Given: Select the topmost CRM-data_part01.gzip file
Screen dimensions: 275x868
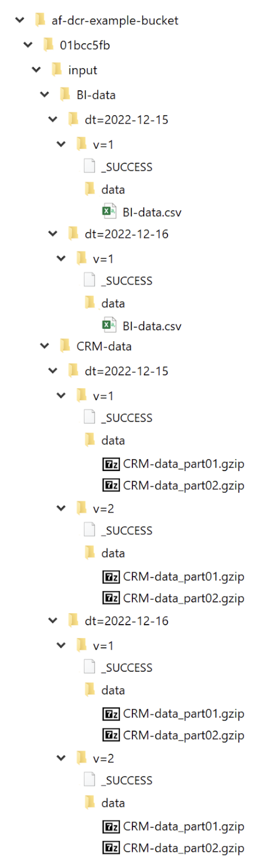Looking at the screenshot, I should (x=183, y=464).
